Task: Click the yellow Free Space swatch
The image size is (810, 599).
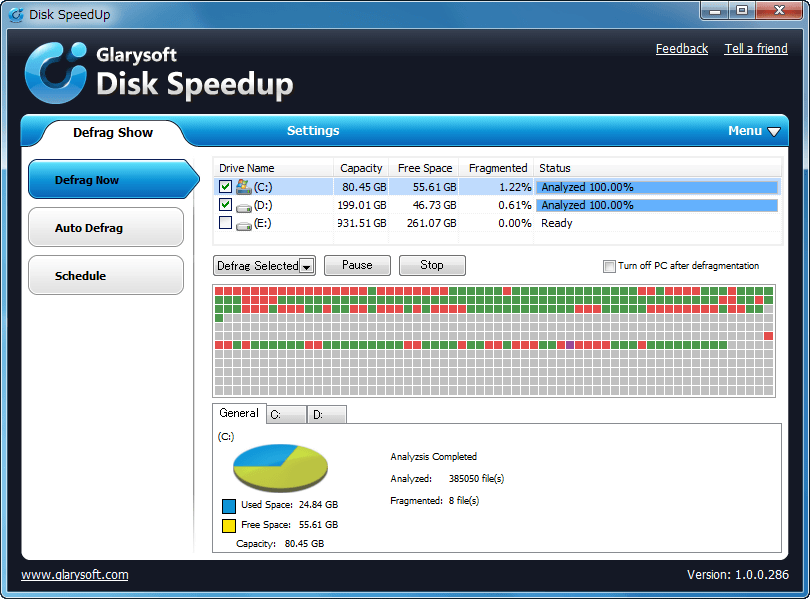Action: pyautogui.click(x=229, y=526)
